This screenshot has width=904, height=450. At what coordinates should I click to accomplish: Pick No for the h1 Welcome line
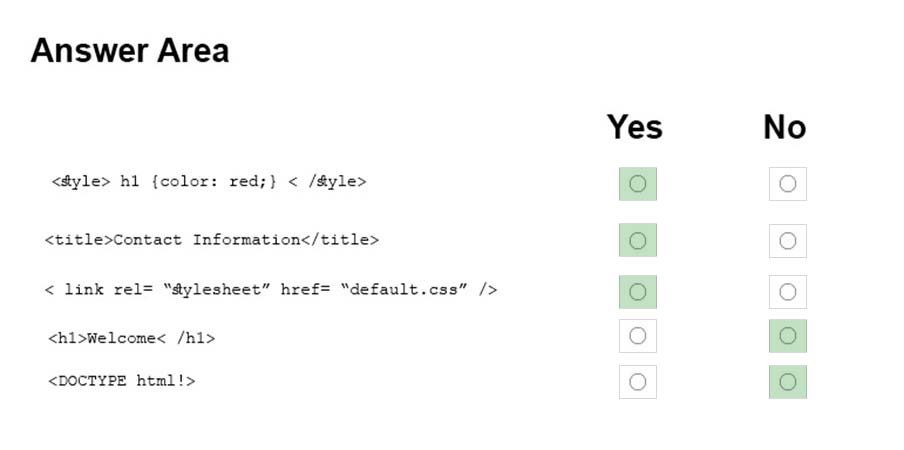[x=788, y=335]
